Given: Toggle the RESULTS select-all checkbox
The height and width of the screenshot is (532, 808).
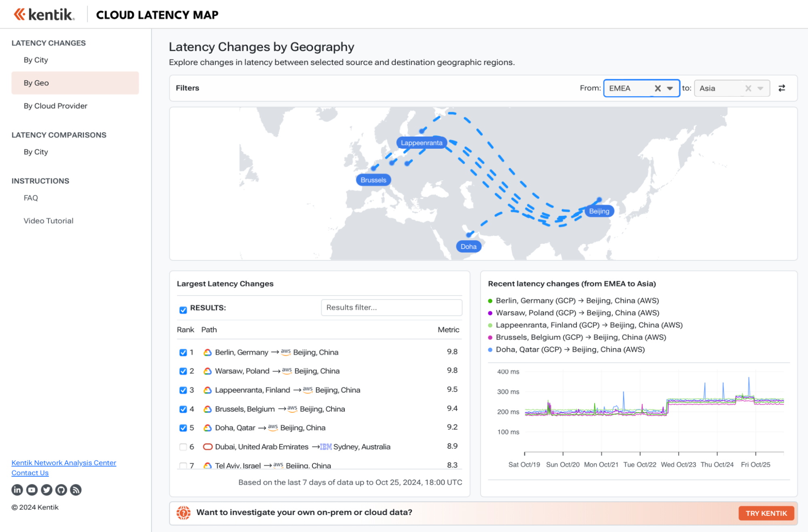Looking at the screenshot, I should click(x=183, y=310).
